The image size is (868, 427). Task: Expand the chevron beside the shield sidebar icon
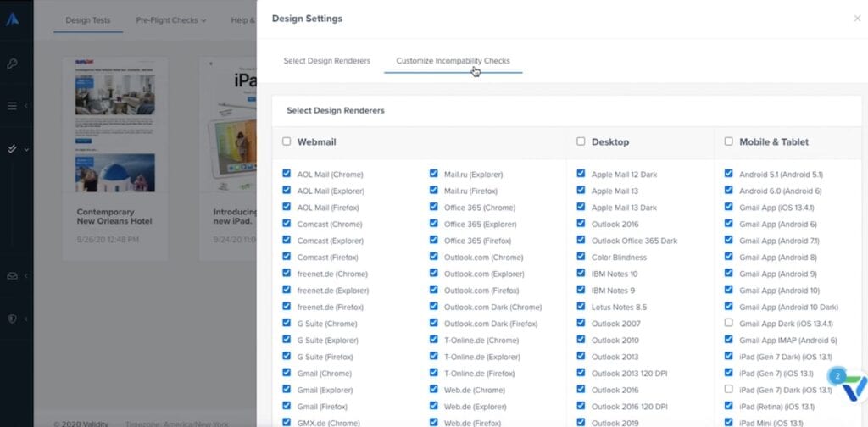click(x=26, y=319)
